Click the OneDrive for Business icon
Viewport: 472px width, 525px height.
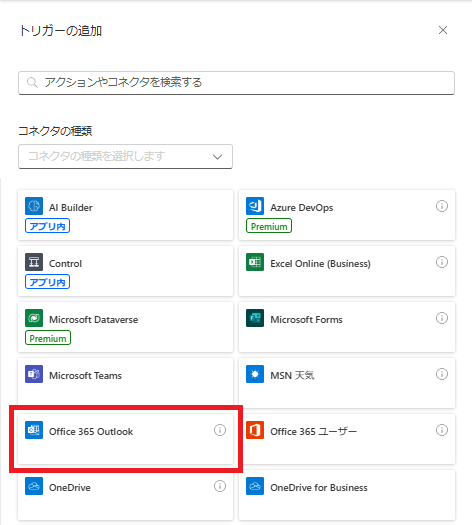[x=255, y=486]
